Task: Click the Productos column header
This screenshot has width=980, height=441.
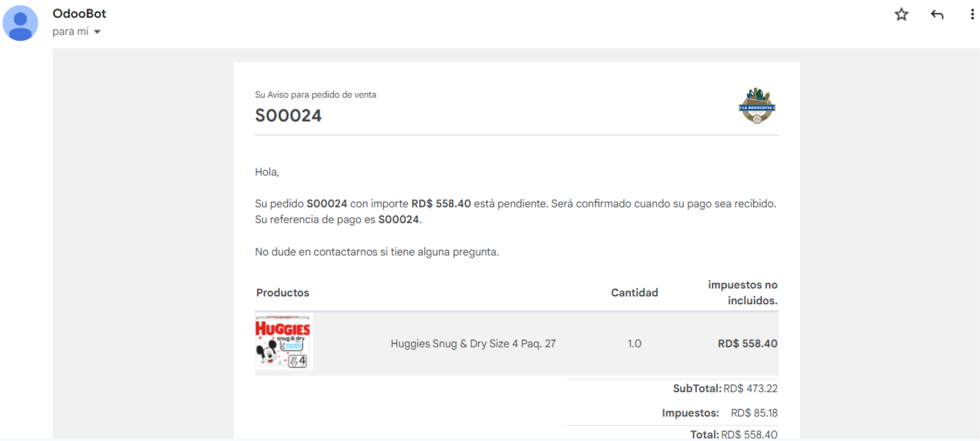Action: pos(282,292)
